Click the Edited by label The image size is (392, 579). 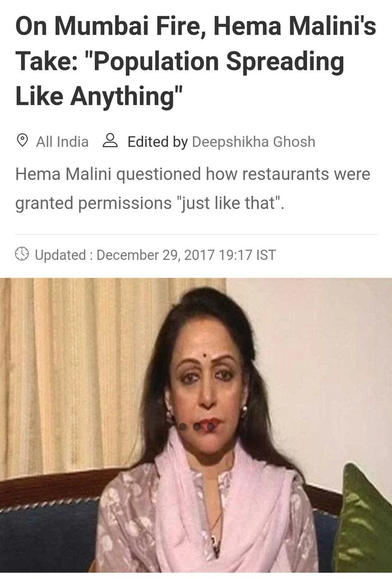point(157,142)
